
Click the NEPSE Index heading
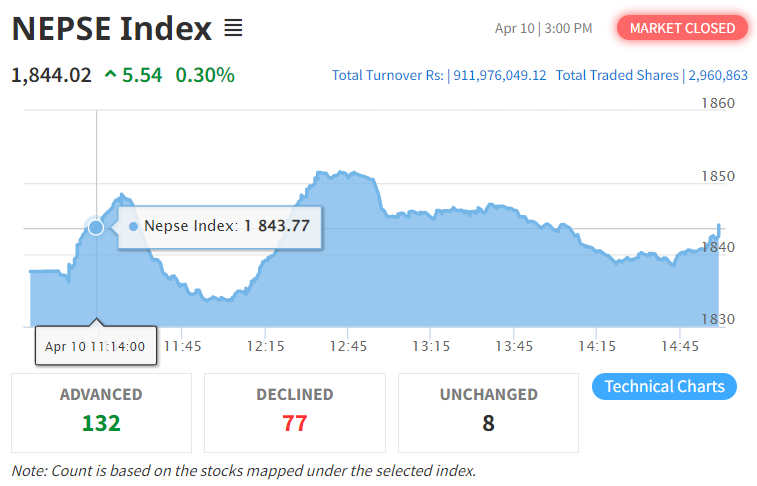pos(112,28)
